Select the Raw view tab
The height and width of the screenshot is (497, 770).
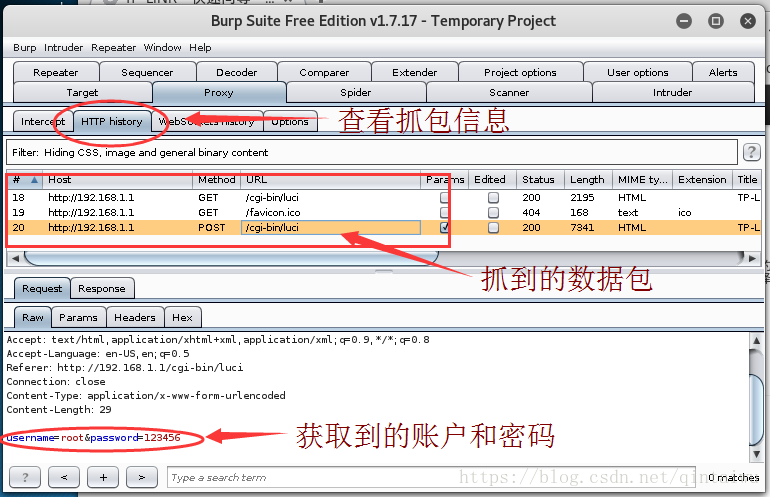33,317
